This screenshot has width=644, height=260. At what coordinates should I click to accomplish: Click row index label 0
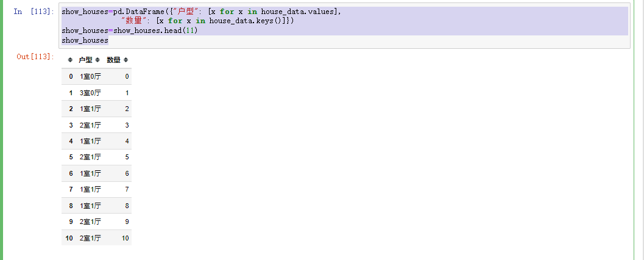click(x=71, y=76)
